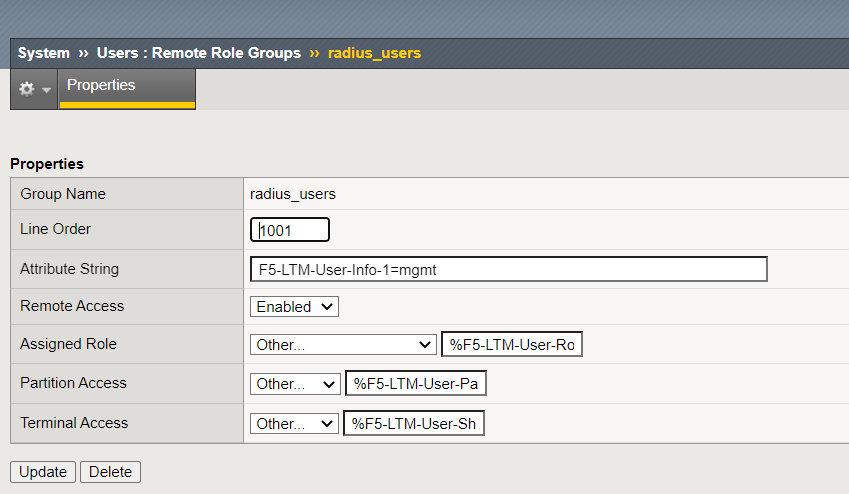Edit the %F5-LTM-User-Pa partition field

(x=415, y=384)
